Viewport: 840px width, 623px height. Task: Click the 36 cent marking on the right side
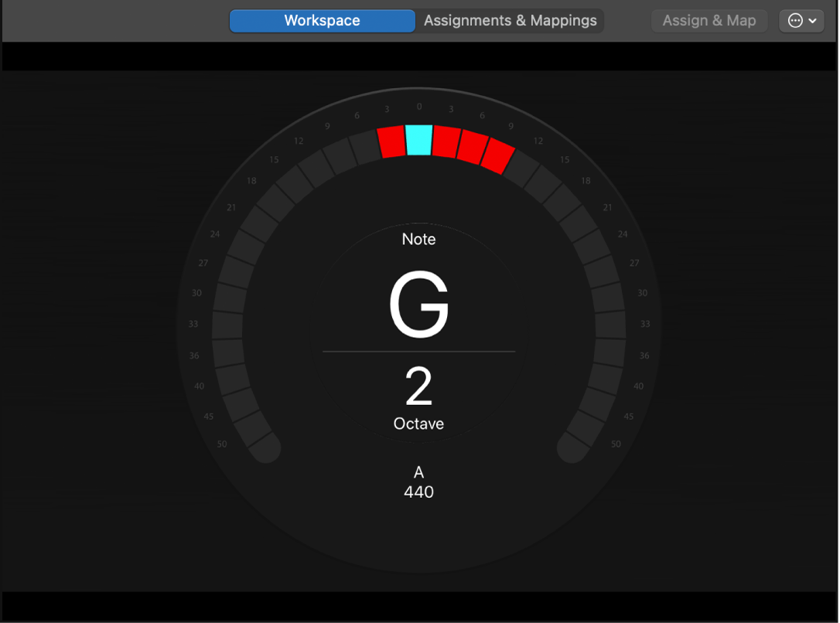point(643,356)
